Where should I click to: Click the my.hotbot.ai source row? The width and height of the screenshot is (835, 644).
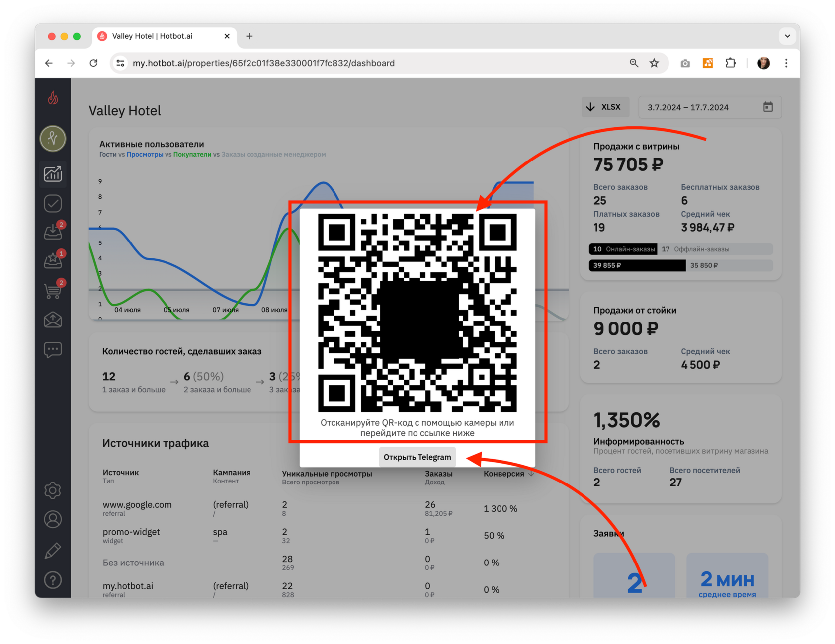pos(318,589)
